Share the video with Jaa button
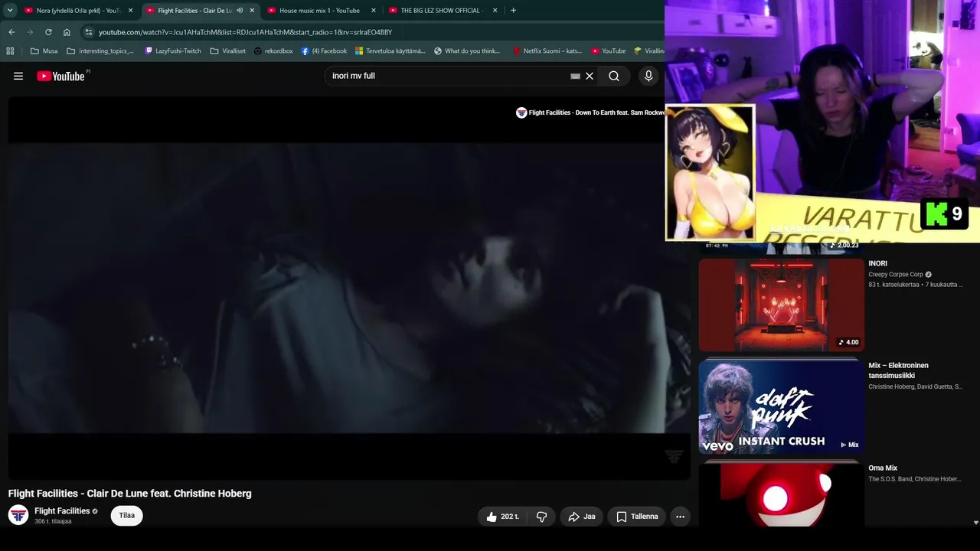This screenshot has width=980, height=551. [582, 517]
